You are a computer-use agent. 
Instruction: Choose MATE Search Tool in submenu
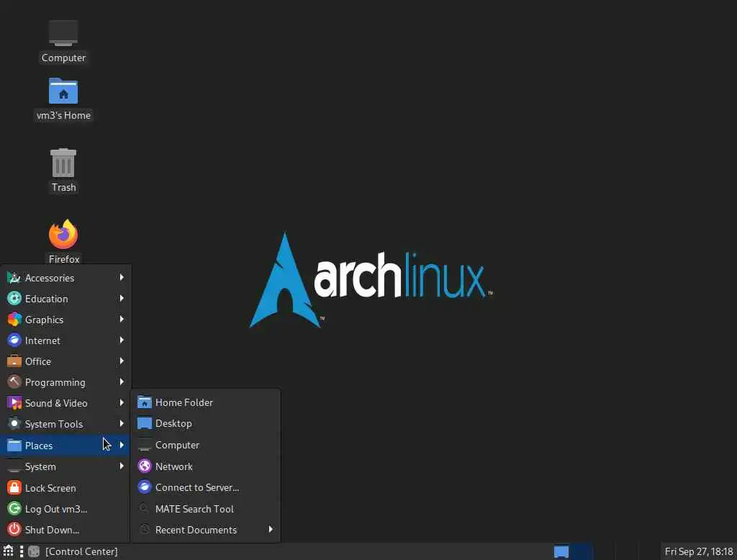[206, 509]
